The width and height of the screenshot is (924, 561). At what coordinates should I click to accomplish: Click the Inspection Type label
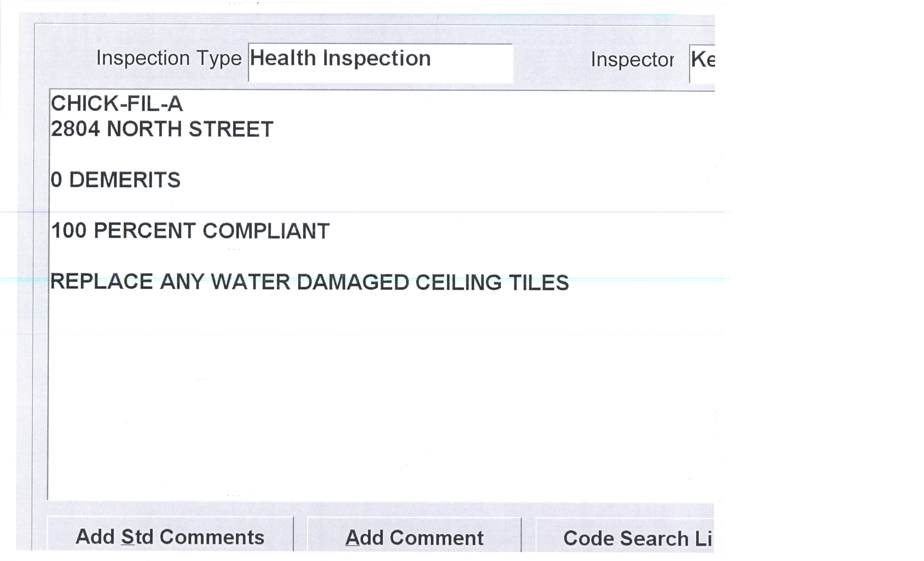pyautogui.click(x=169, y=59)
